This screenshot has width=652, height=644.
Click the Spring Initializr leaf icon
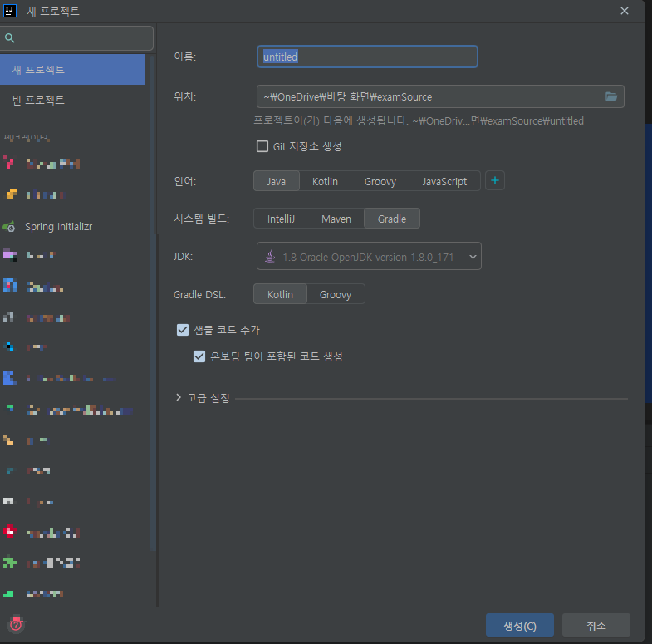tap(9, 226)
